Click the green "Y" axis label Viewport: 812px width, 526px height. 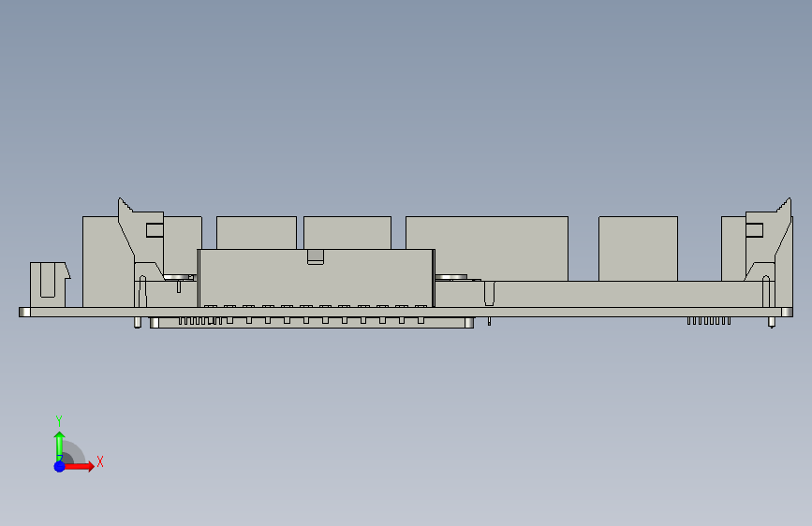(59, 420)
